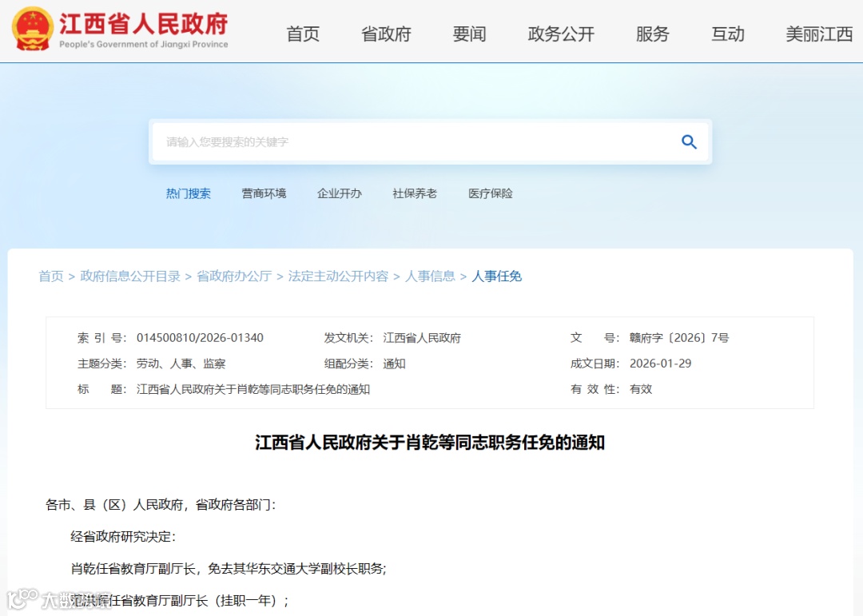863x616 pixels.
Task: Click the paragraph about 肖乾 appointment
Action: pyautogui.click(x=229, y=568)
